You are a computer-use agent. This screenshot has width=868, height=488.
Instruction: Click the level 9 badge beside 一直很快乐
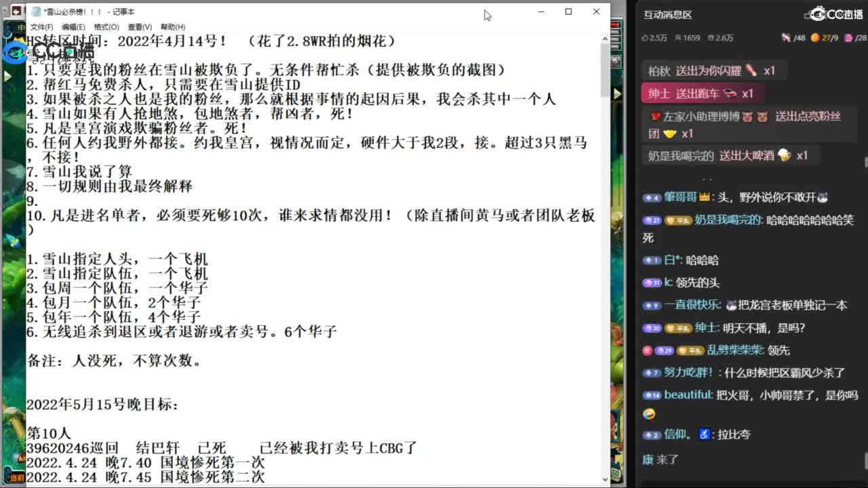click(652, 306)
